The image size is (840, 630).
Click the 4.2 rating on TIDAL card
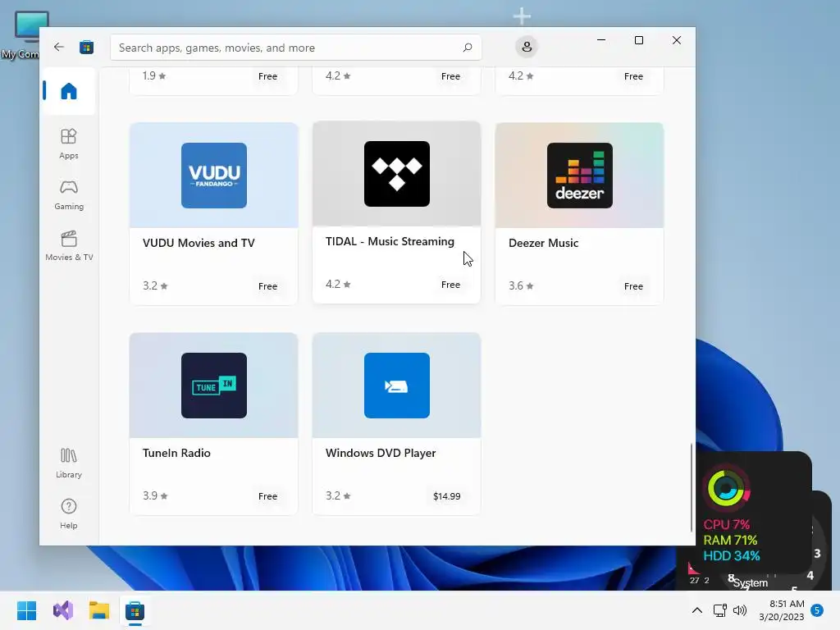337,284
